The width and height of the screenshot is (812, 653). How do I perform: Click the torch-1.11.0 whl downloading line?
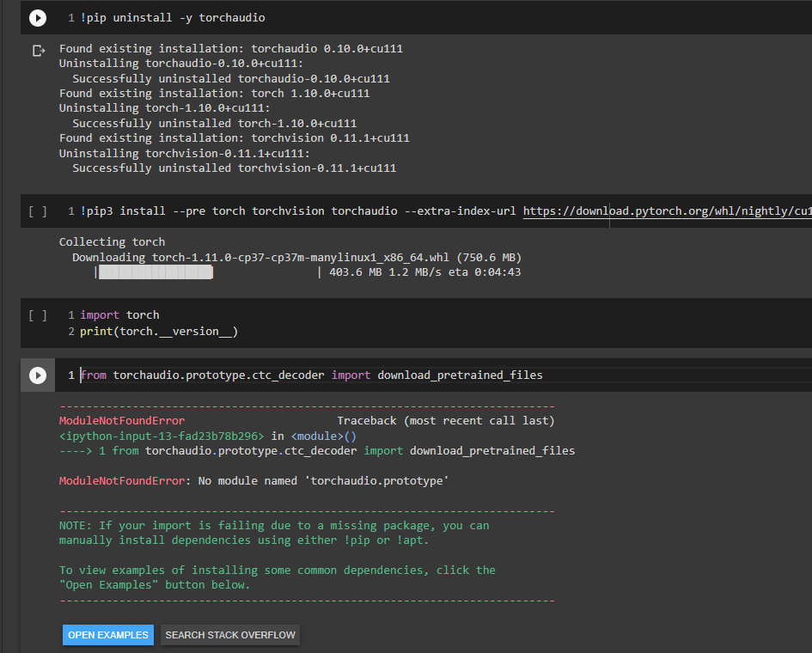pyautogui.click(x=296, y=258)
